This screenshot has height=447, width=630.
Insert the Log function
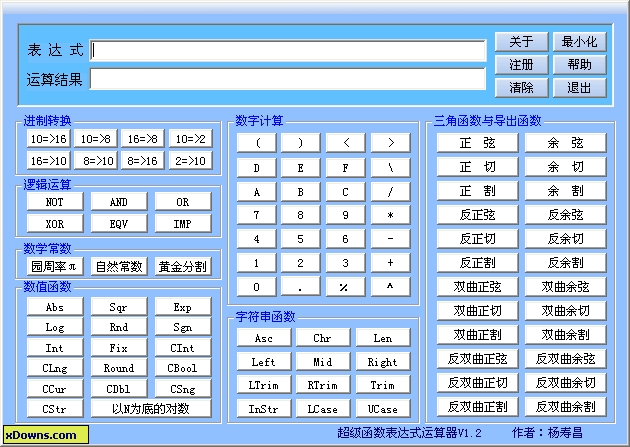pos(55,327)
